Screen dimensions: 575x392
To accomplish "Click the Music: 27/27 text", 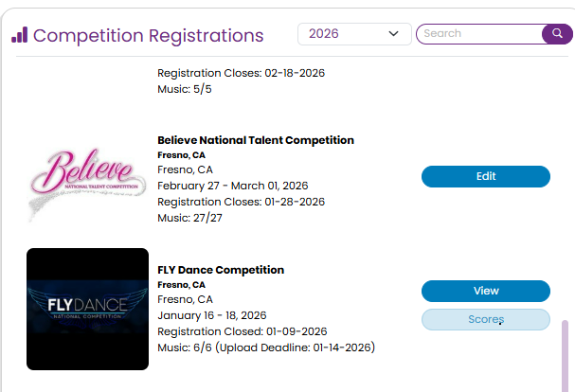I will (190, 218).
